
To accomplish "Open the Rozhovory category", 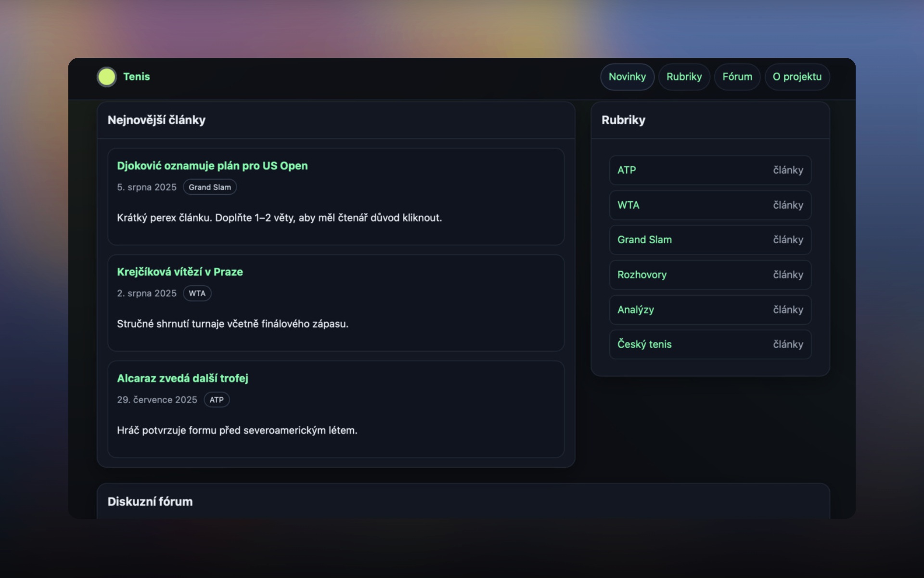I will coord(710,275).
